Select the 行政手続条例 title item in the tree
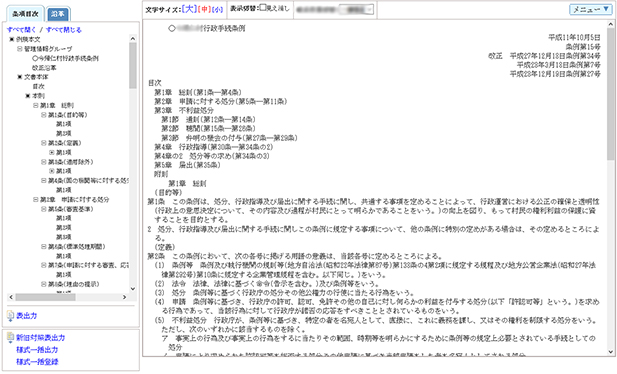Image resolution: width=617 pixels, height=374 pixels. click(x=65, y=58)
